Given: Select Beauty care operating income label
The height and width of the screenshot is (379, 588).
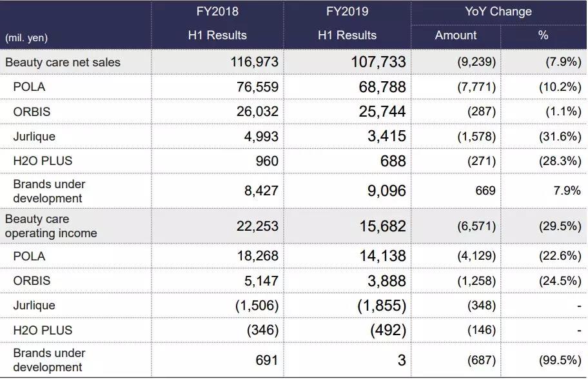Looking at the screenshot, I should (x=51, y=226).
